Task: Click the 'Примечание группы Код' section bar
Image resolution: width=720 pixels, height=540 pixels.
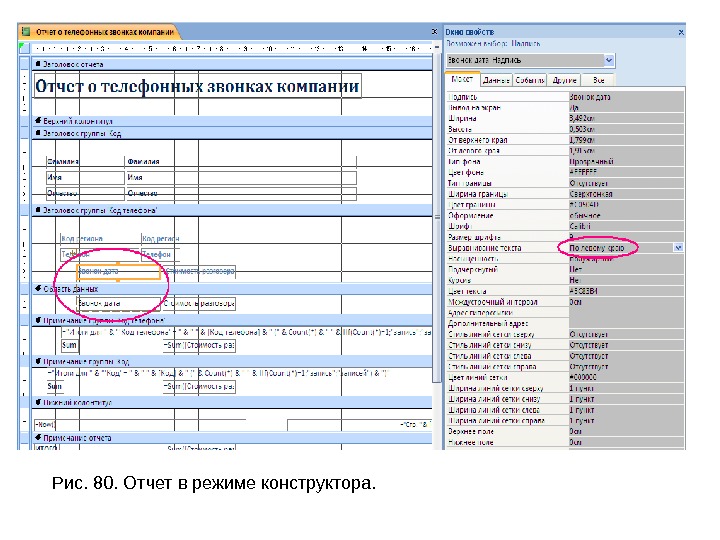Action: click(x=232, y=362)
